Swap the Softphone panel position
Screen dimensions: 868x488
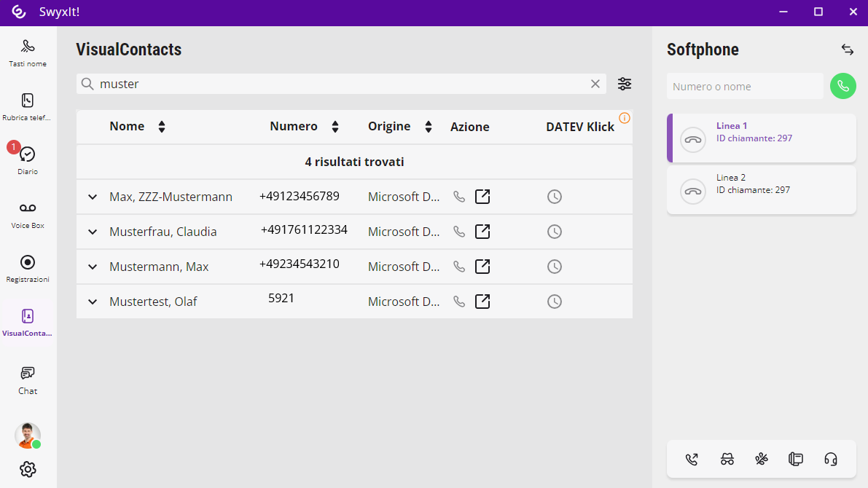(x=847, y=50)
